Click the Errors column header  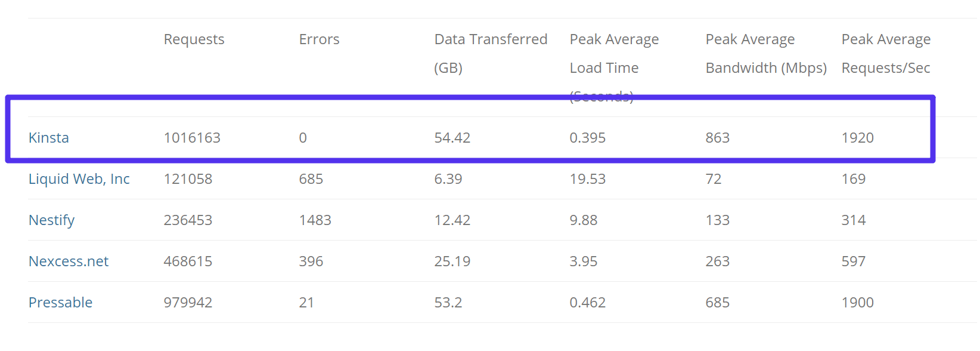(x=320, y=39)
